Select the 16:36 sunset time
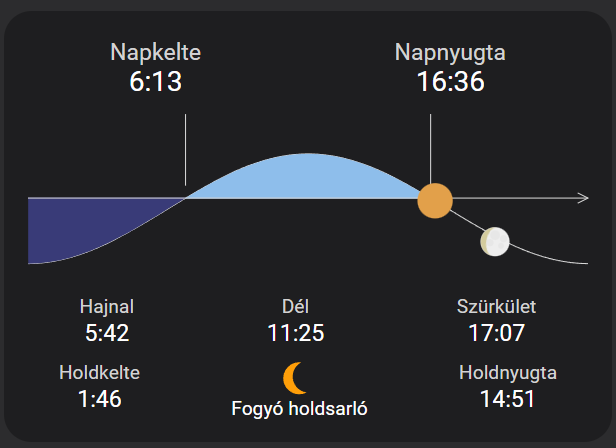The width and height of the screenshot is (616, 448). 451,82
